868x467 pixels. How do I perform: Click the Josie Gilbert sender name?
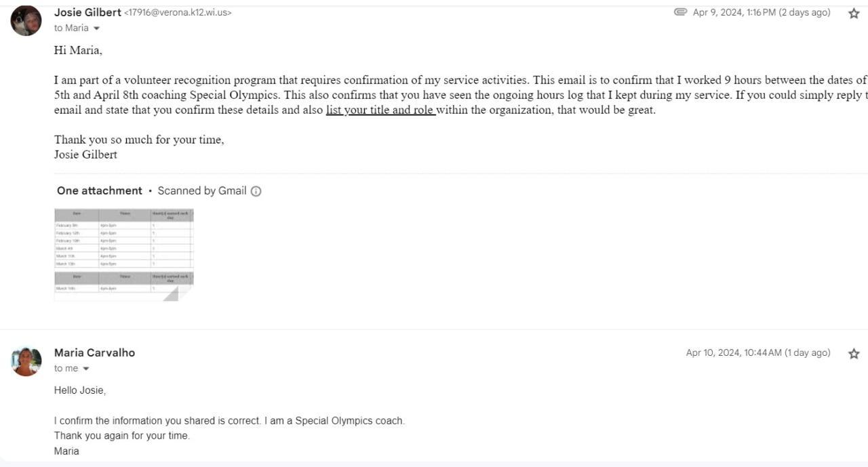(87, 12)
